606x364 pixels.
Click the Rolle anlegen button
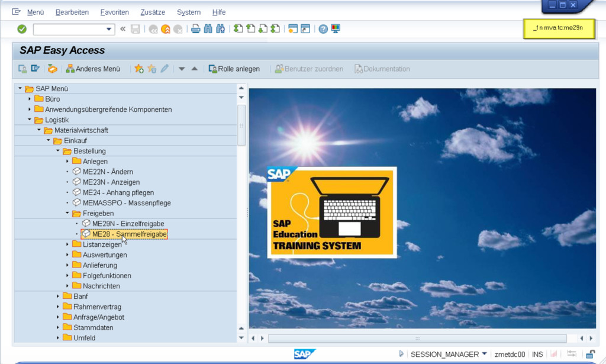click(234, 69)
